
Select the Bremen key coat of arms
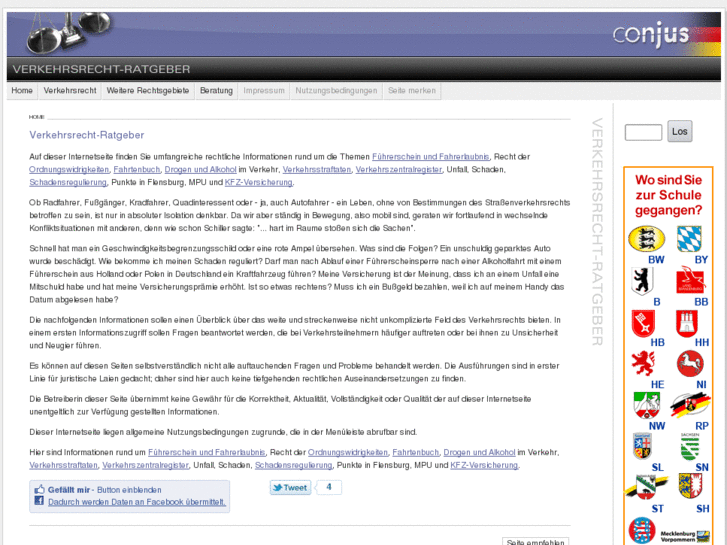coord(643,323)
